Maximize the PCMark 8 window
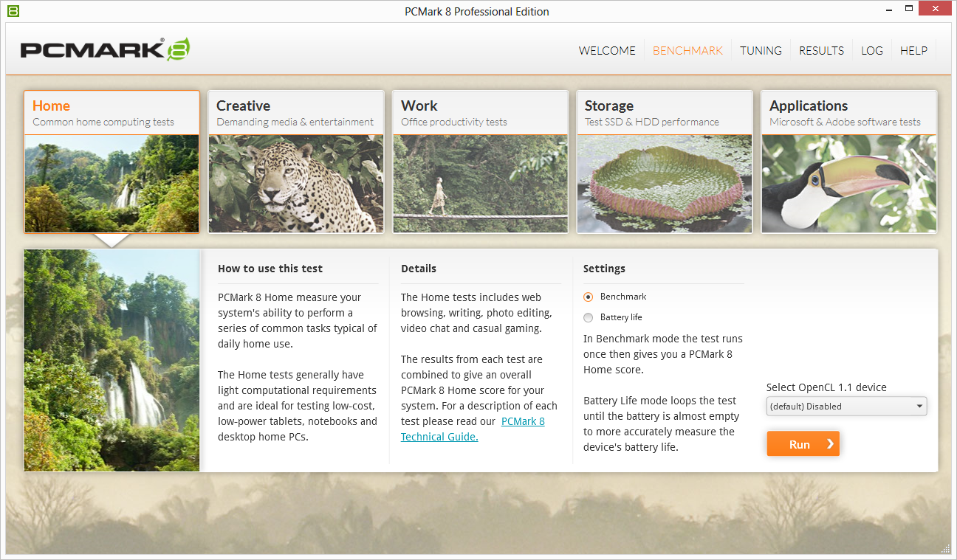The height and width of the screenshot is (560, 957). (910, 9)
